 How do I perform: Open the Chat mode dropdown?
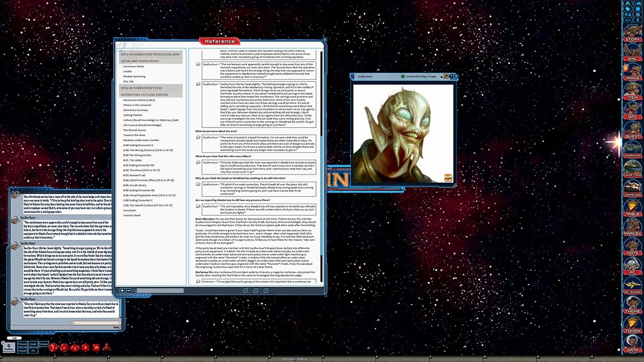(117, 327)
